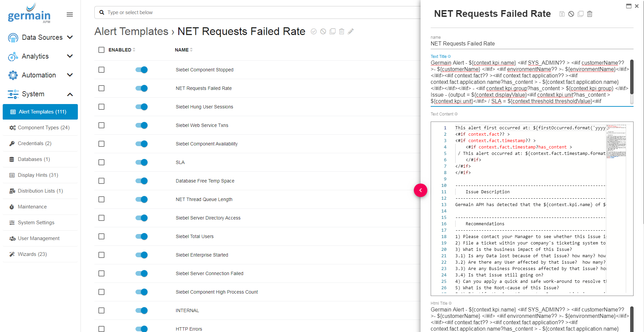Image resolution: width=644 pixels, height=332 pixels.
Task: Click the delete trash icon in the side panel header
Action: point(589,14)
